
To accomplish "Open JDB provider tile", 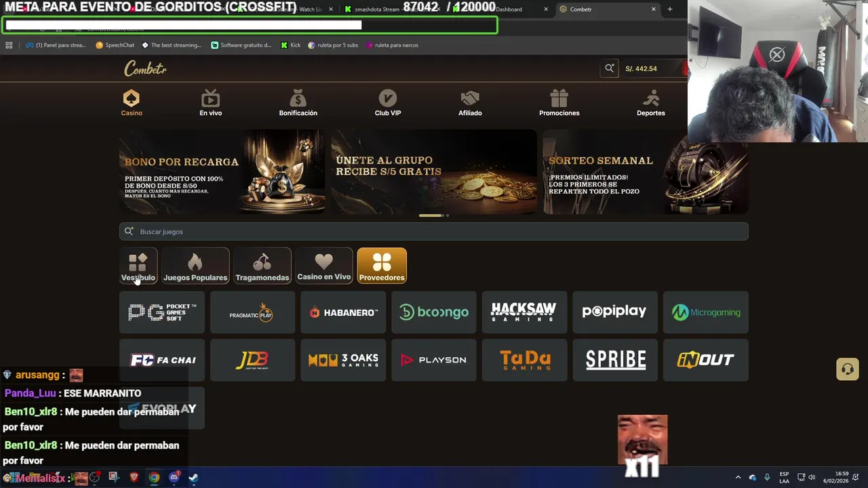I will [x=252, y=360].
